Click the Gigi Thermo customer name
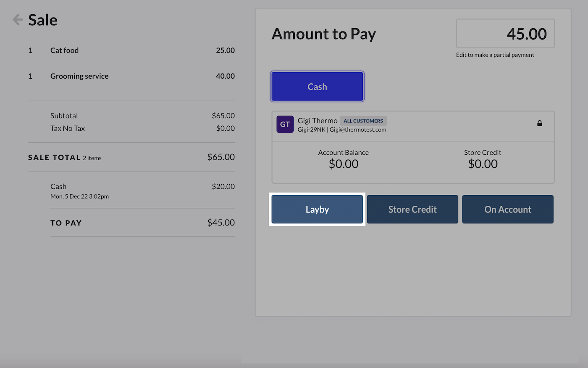588x368 pixels. 318,121
